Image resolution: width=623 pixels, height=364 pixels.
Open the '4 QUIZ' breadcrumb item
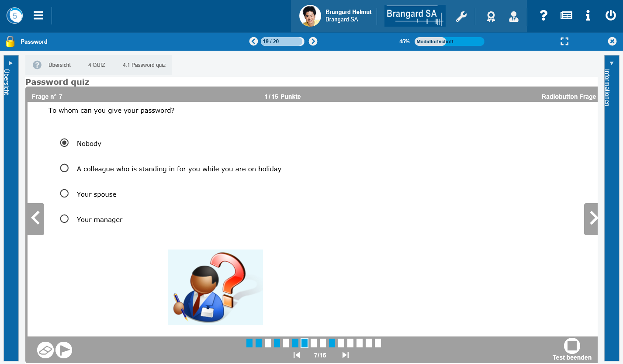(x=97, y=65)
